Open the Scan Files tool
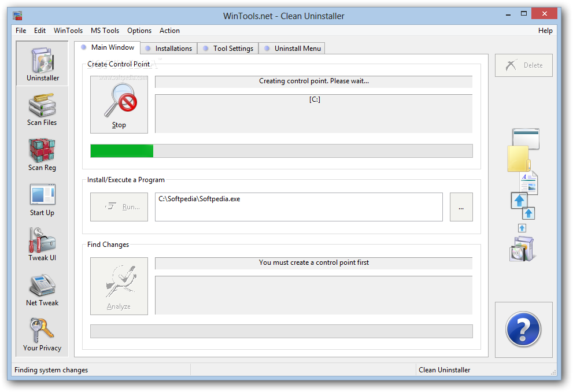This screenshot has height=392, width=573. (42, 109)
